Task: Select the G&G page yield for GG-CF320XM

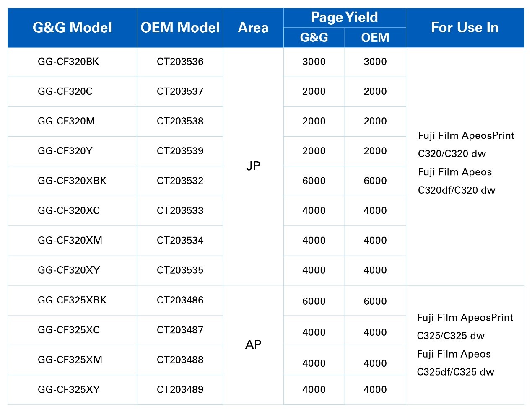Action: pyautogui.click(x=314, y=240)
